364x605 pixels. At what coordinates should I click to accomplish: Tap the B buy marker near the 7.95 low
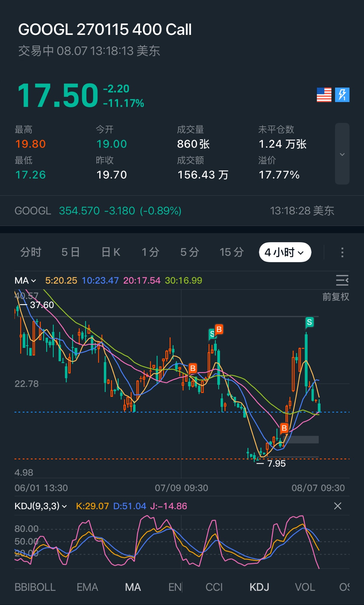click(x=284, y=428)
